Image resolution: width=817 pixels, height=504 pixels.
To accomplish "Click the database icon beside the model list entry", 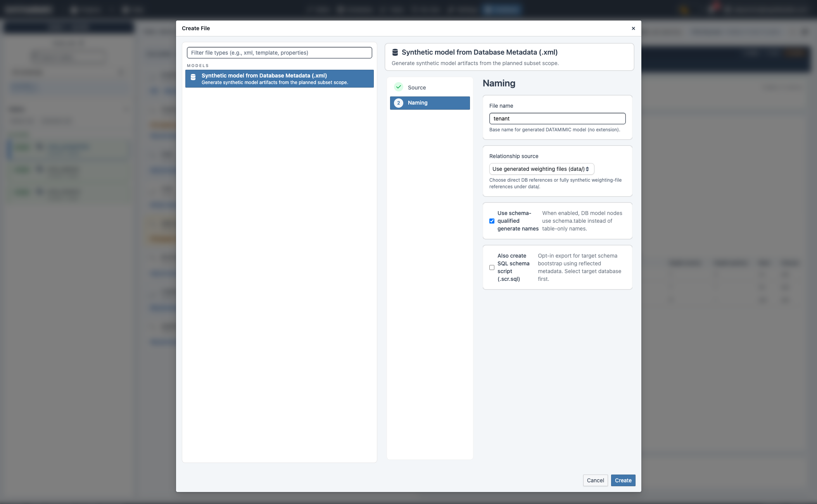I will [x=193, y=77].
